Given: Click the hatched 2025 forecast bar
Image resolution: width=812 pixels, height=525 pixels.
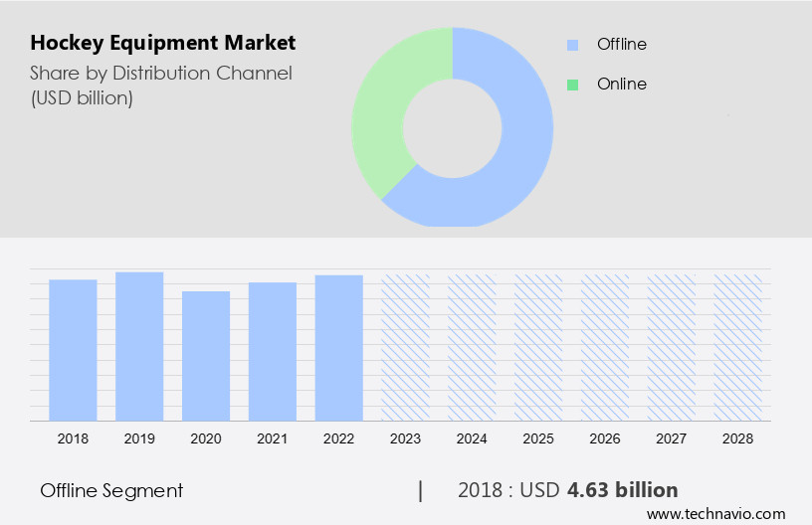Looking at the screenshot, I should (538, 347).
